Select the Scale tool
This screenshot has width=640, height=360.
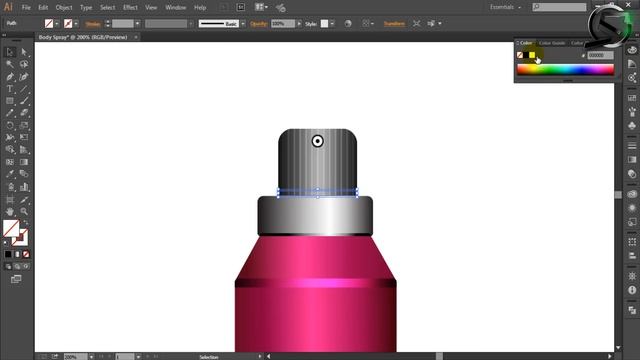(x=24, y=125)
